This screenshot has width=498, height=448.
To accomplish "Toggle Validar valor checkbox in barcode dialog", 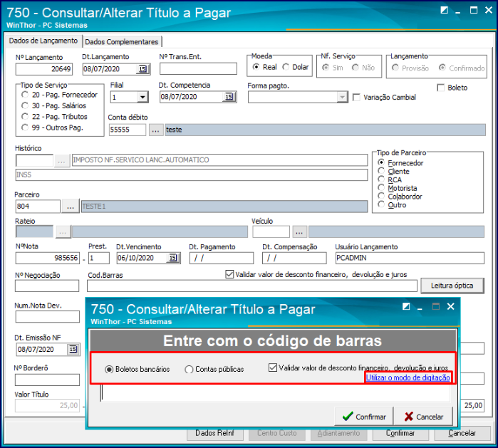I will tap(272, 368).
